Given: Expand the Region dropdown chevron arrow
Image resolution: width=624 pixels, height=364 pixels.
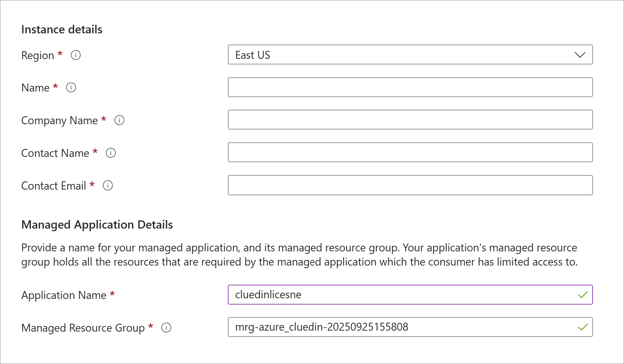Looking at the screenshot, I should click(x=580, y=55).
